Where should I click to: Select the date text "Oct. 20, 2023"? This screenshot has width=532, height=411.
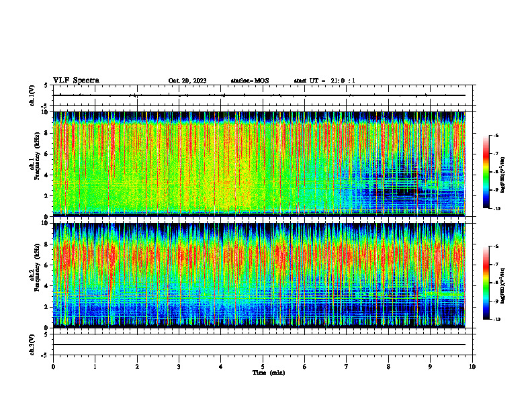187,81
